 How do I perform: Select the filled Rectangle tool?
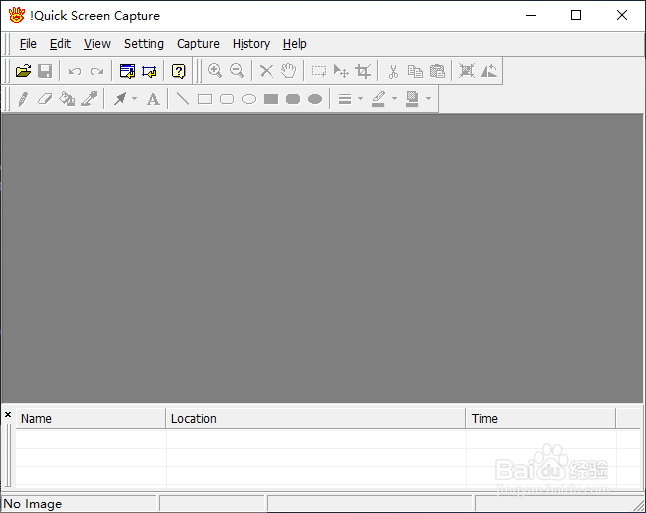coord(271,99)
